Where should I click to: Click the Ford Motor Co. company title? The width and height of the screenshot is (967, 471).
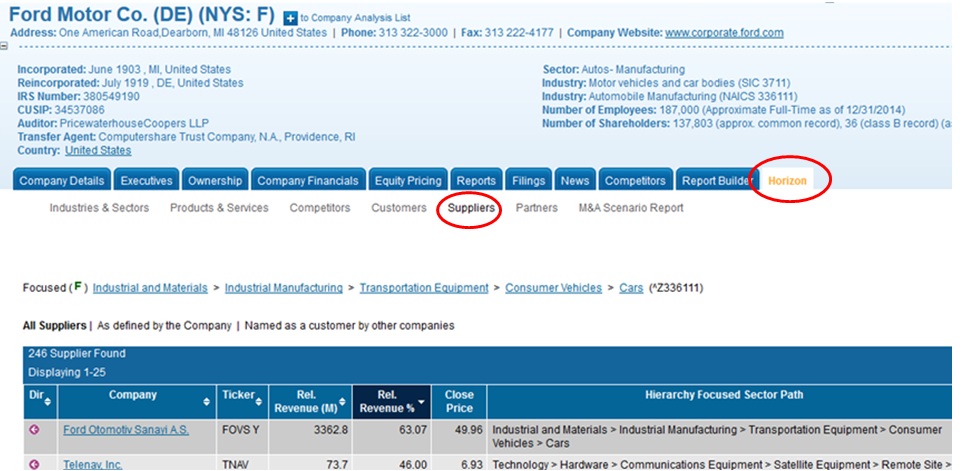144,14
